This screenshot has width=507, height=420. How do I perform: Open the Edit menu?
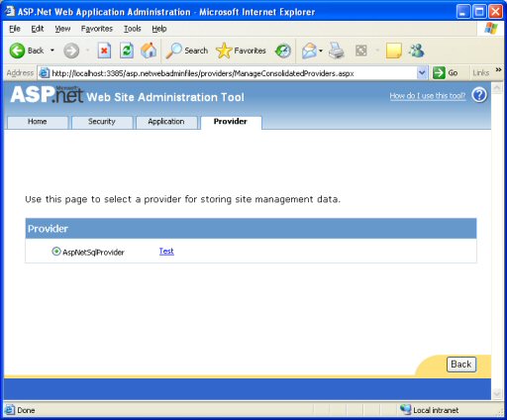(38, 29)
